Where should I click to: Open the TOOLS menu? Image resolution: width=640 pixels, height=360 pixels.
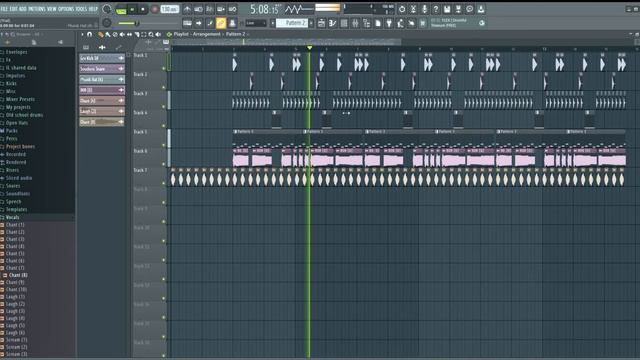tap(81, 9)
